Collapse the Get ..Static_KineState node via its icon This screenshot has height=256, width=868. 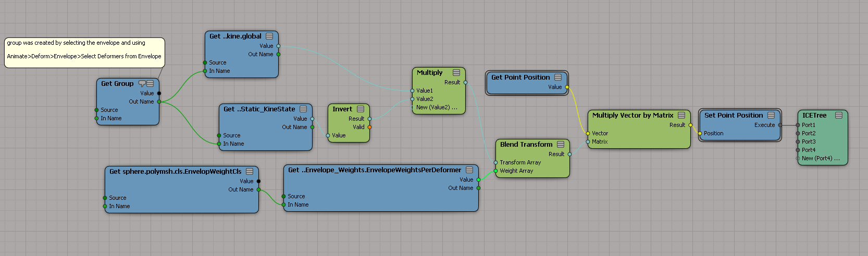[303, 109]
